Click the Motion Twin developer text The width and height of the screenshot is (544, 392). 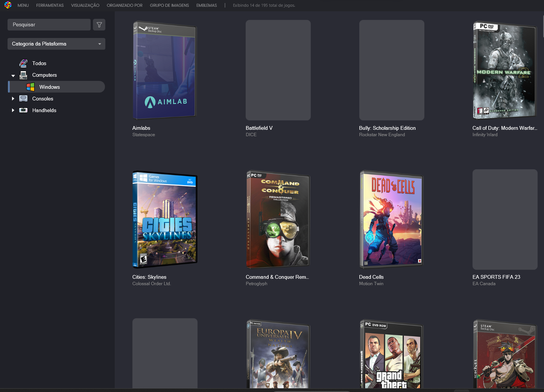(371, 284)
